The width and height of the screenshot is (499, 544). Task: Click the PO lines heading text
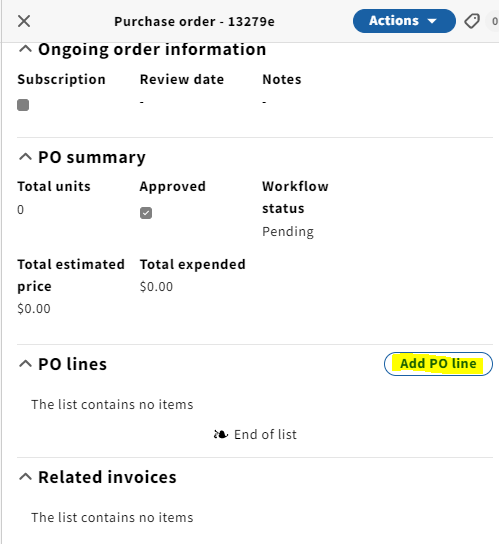(x=73, y=364)
